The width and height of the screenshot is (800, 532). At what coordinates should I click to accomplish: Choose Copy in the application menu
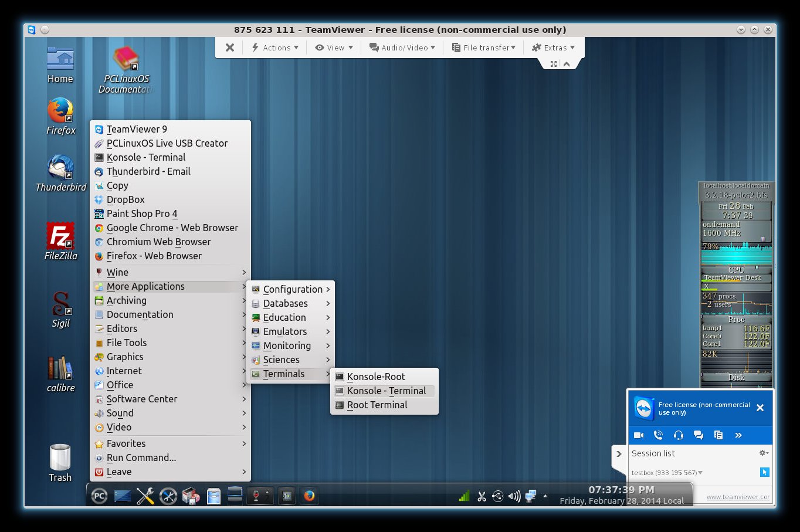[170, 185]
